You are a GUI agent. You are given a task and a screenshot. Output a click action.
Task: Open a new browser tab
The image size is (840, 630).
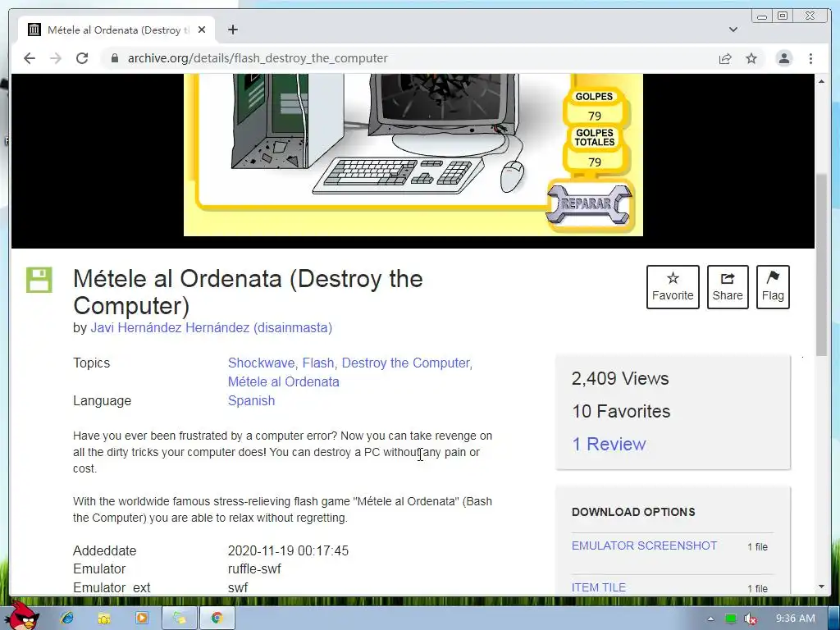tap(232, 30)
